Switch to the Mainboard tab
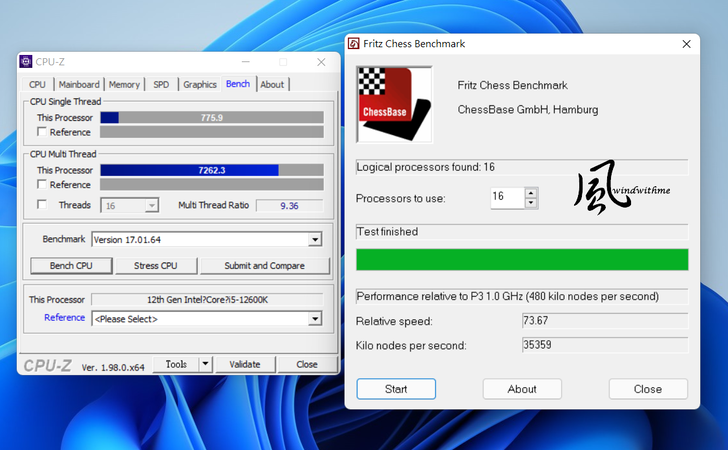Viewport: 728px width, 450px height. pyautogui.click(x=79, y=85)
